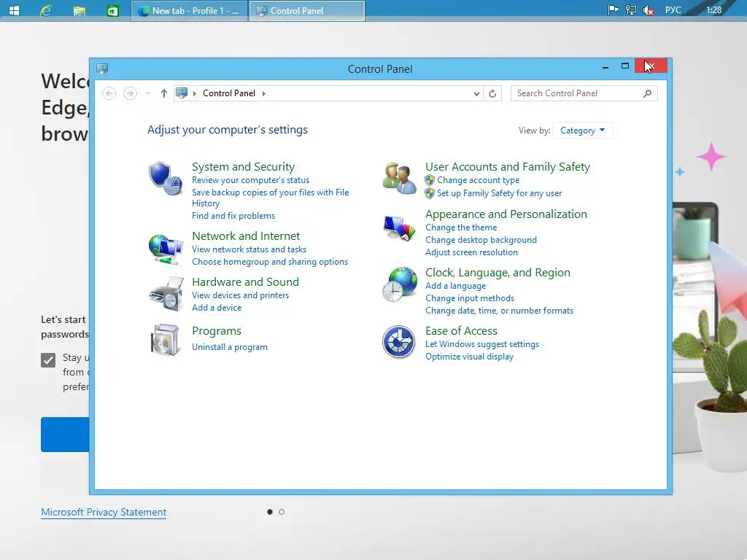This screenshot has width=747, height=560.
Task: Click Adjust screen resolution
Action: tap(472, 252)
